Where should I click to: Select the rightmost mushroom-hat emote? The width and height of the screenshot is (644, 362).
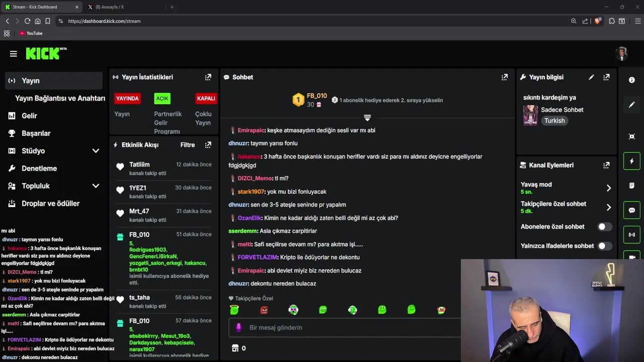click(441, 310)
